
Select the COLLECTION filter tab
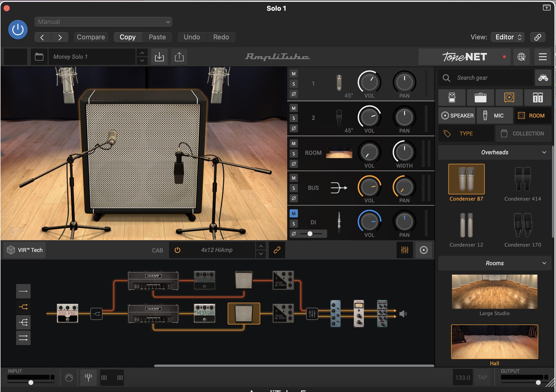[523, 133]
